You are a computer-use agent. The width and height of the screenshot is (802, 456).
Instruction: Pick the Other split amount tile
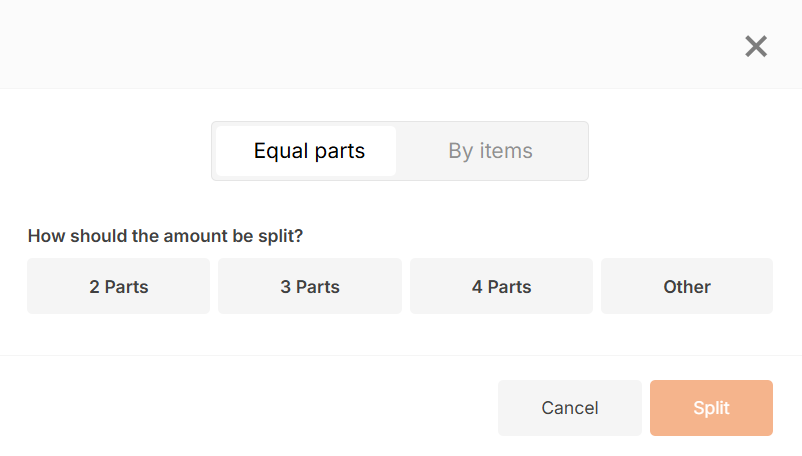687,286
